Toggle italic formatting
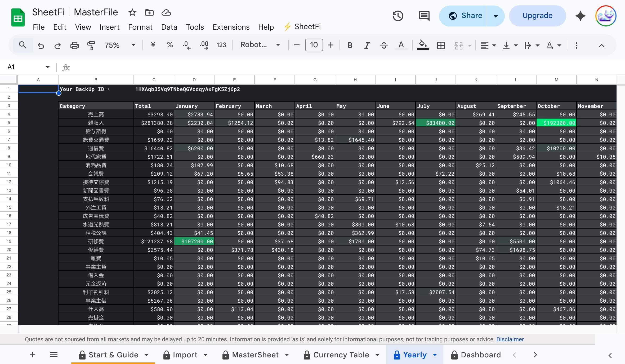 click(367, 46)
